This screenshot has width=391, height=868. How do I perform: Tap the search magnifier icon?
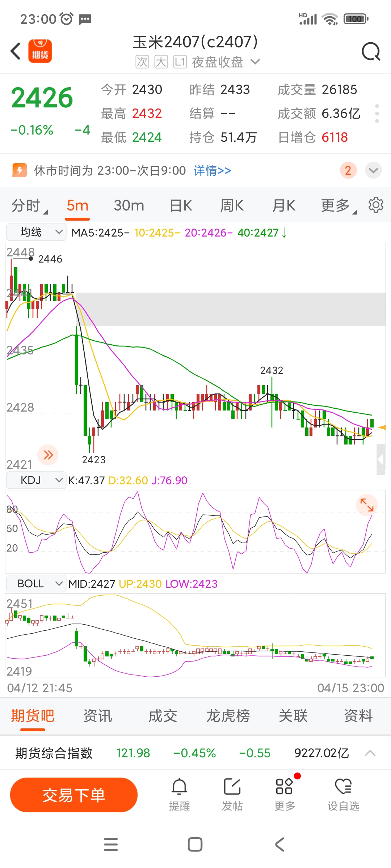371,51
